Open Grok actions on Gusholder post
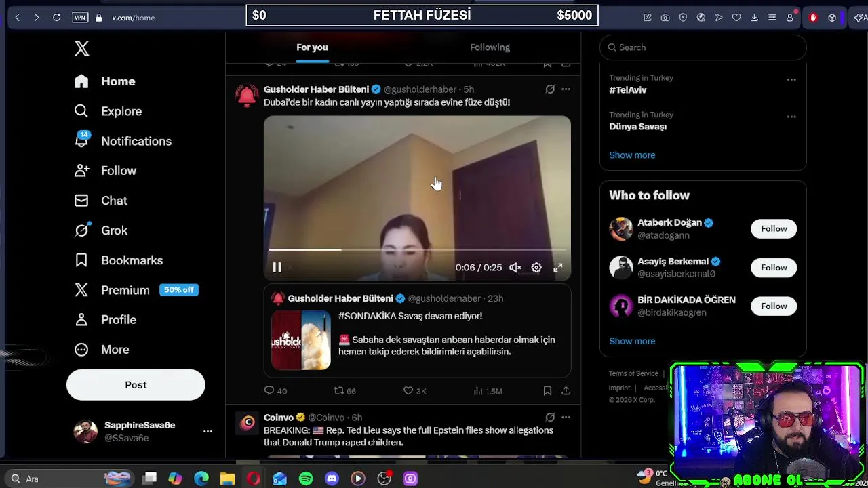Screen dimensions: 868x488 [550, 89]
